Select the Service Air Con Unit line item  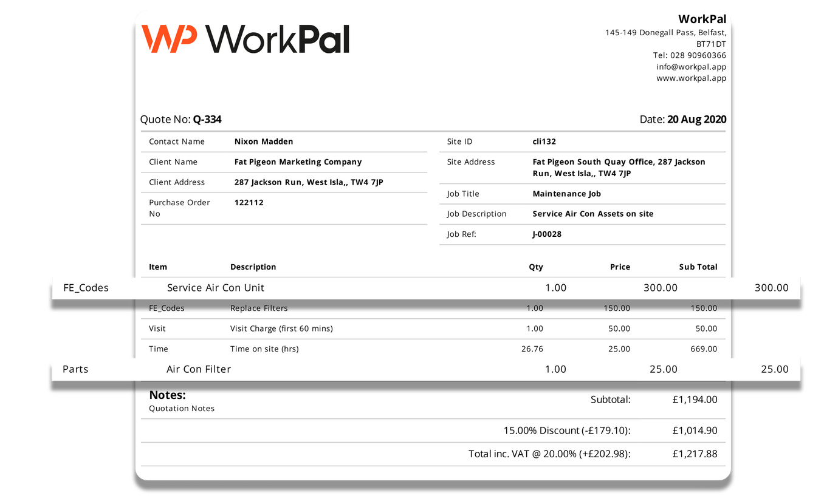click(x=216, y=287)
